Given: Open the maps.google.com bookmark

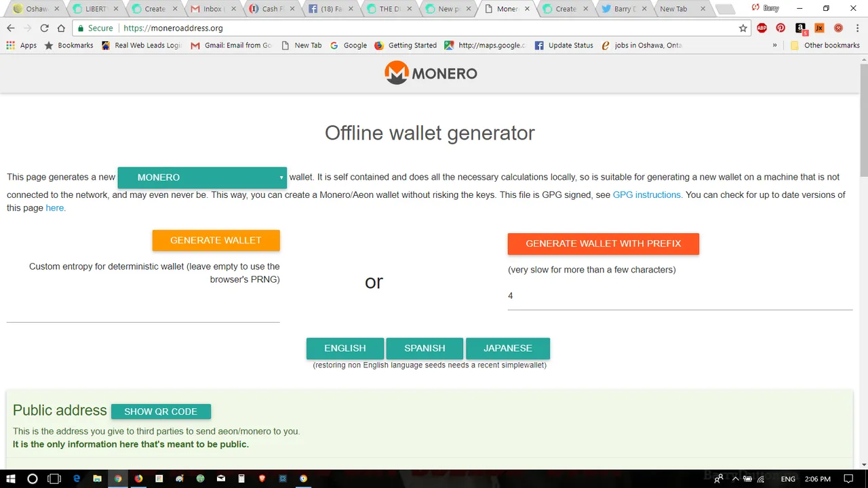Looking at the screenshot, I should [485, 45].
